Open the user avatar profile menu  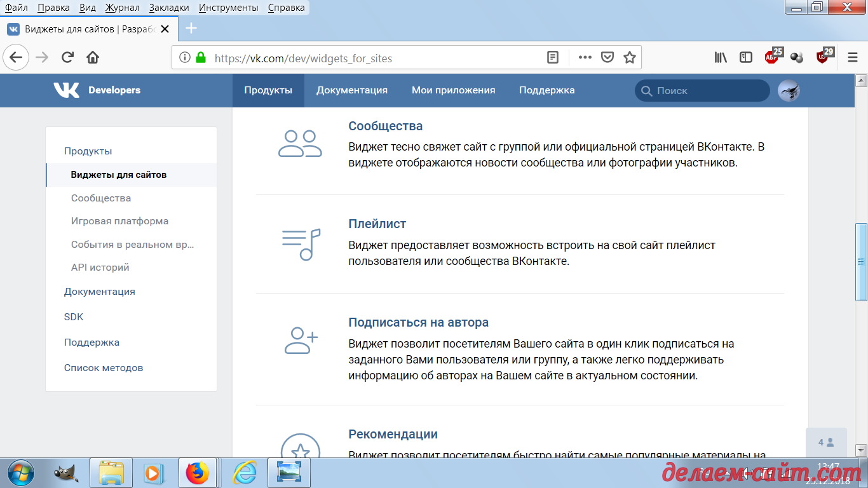pos(789,90)
